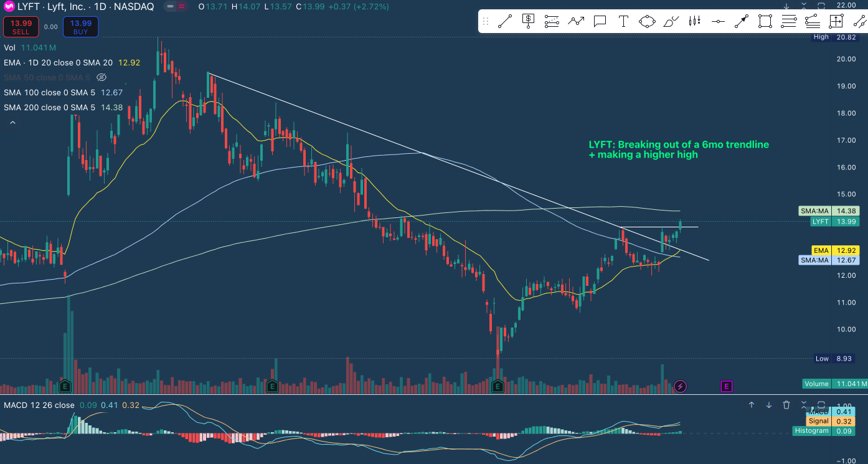Select the measure price range tool
The width and height of the screenshot is (868, 464).
tap(836, 22)
